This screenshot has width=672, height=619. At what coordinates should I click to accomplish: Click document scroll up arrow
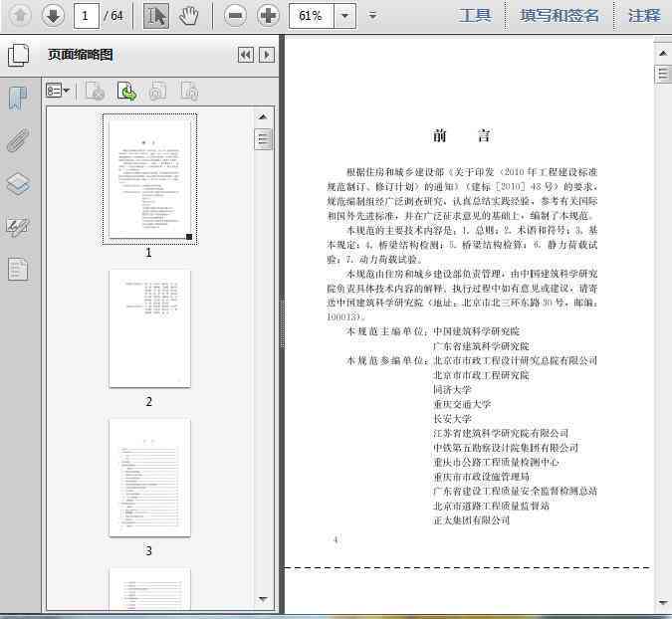(663, 53)
